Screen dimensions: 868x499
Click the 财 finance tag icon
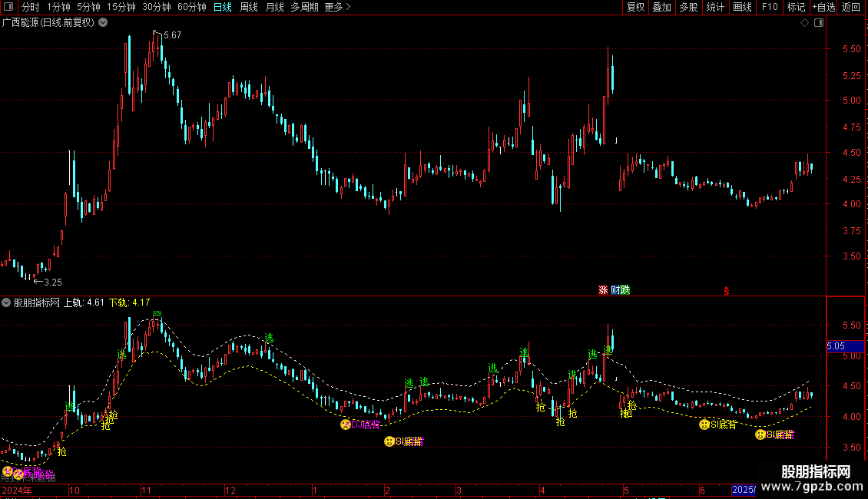[615, 290]
